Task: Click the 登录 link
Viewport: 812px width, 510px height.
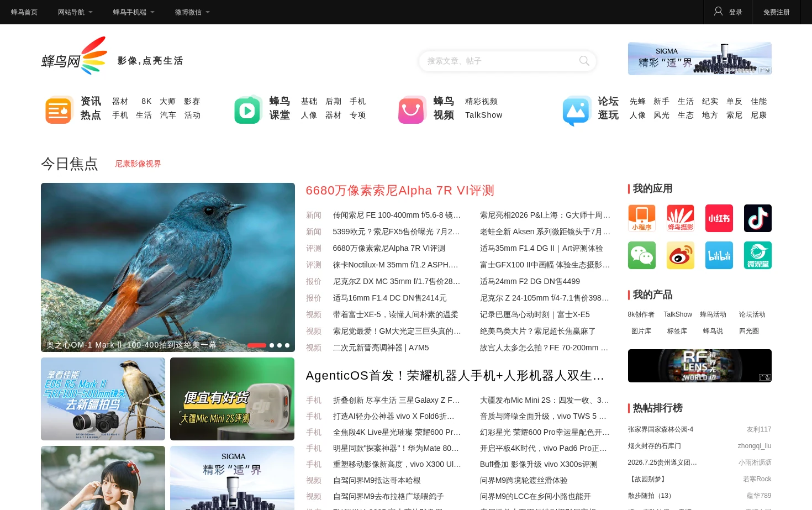Action: pyautogui.click(x=735, y=12)
